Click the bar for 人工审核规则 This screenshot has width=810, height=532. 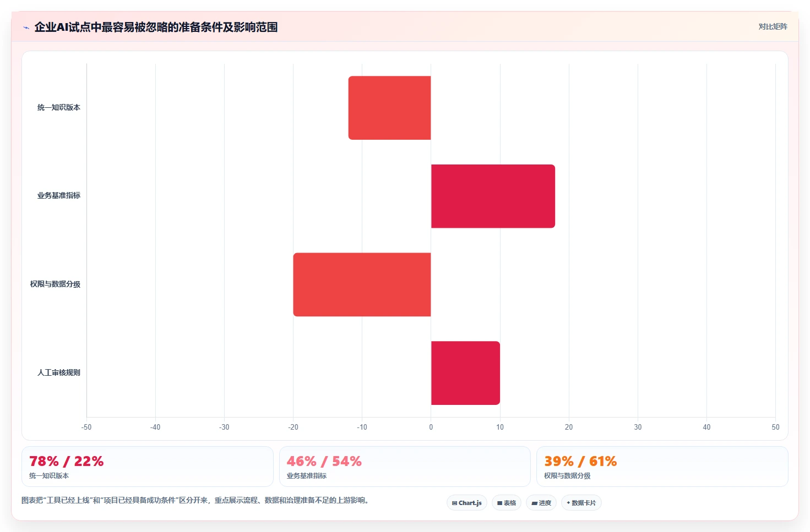[x=465, y=373]
